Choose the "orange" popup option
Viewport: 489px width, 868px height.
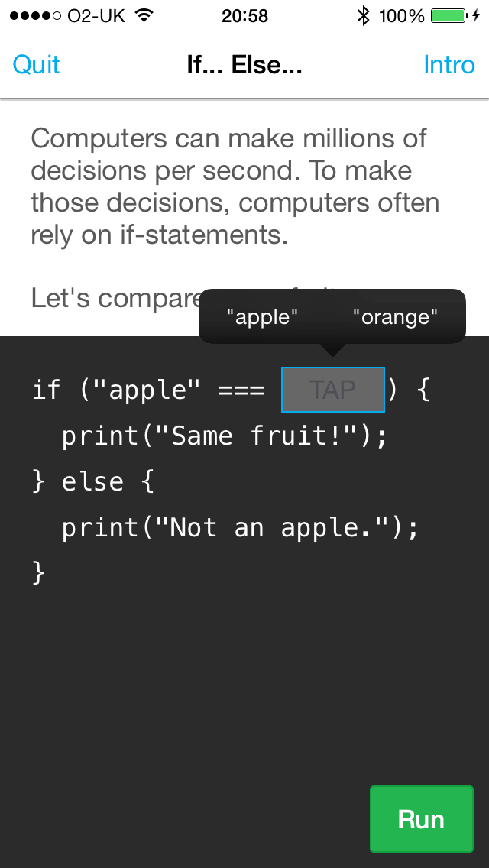click(x=395, y=316)
